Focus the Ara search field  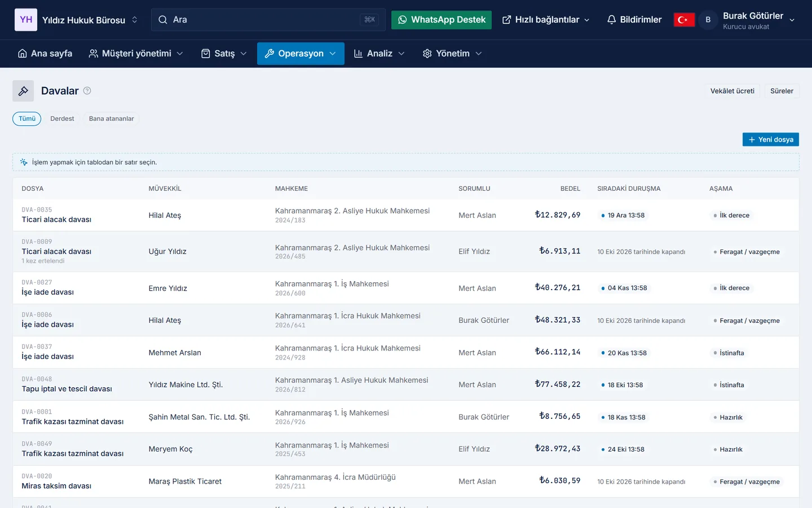[x=268, y=20]
